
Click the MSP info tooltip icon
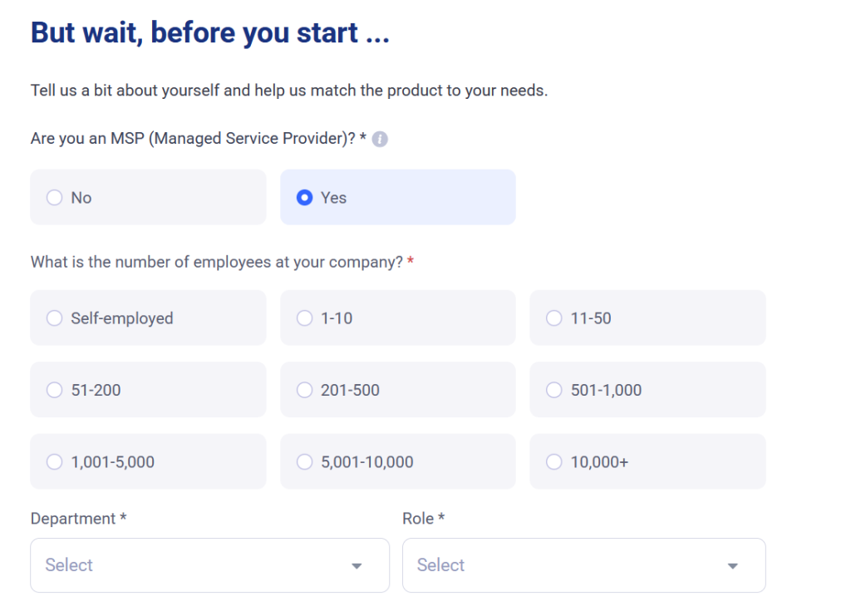[380, 140]
